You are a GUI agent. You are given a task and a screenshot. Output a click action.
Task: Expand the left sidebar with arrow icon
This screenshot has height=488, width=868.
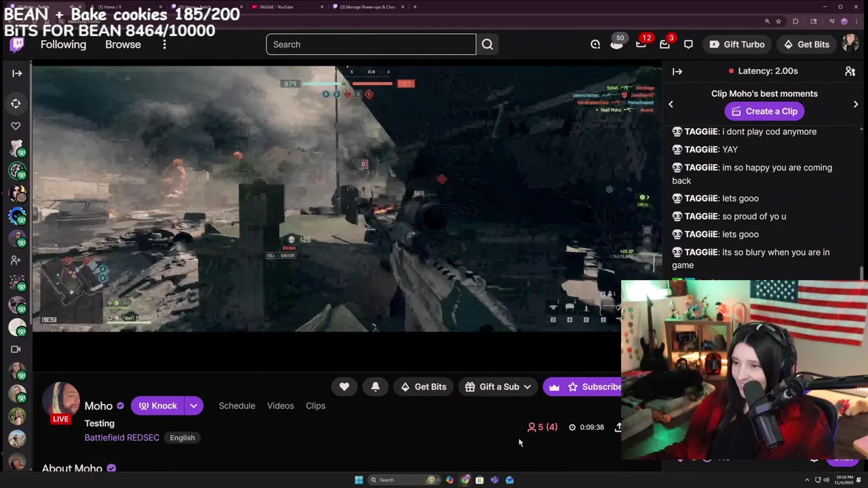(17, 73)
